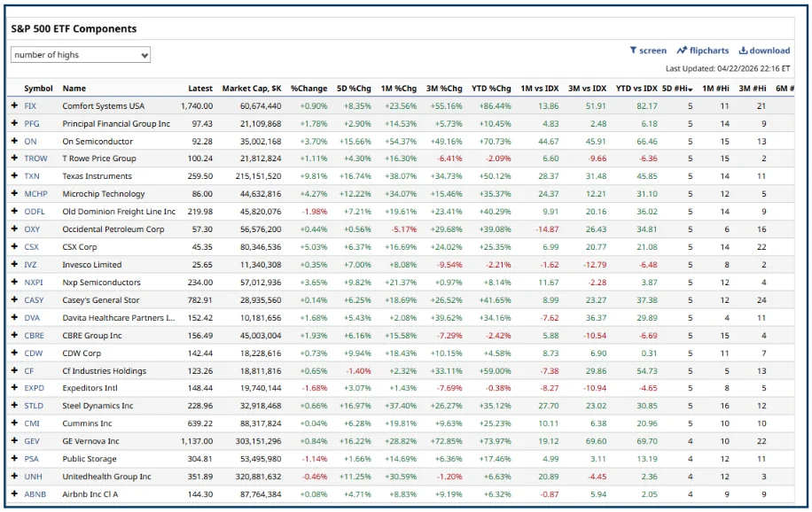The width and height of the screenshot is (812, 512).
Task: Select the Comfort Systems USA name
Action: click(x=104, y=105)
